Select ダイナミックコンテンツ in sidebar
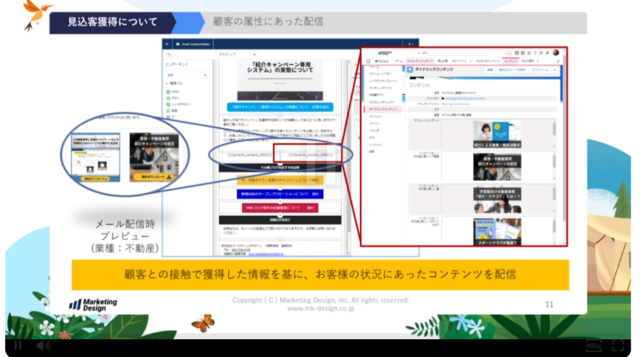 (x=383, y=109)
